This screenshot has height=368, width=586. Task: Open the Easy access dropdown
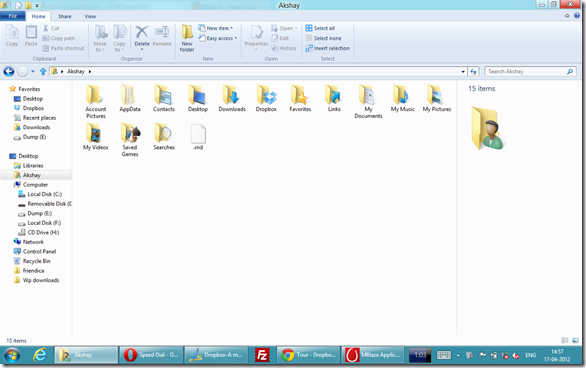tap(218, 38)
